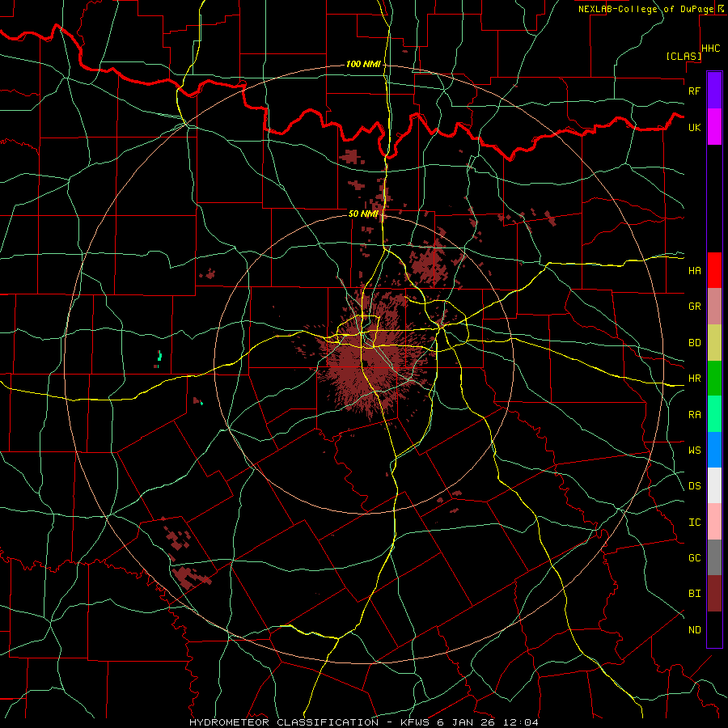Select the GC gray legend swatch

point(714,557)
